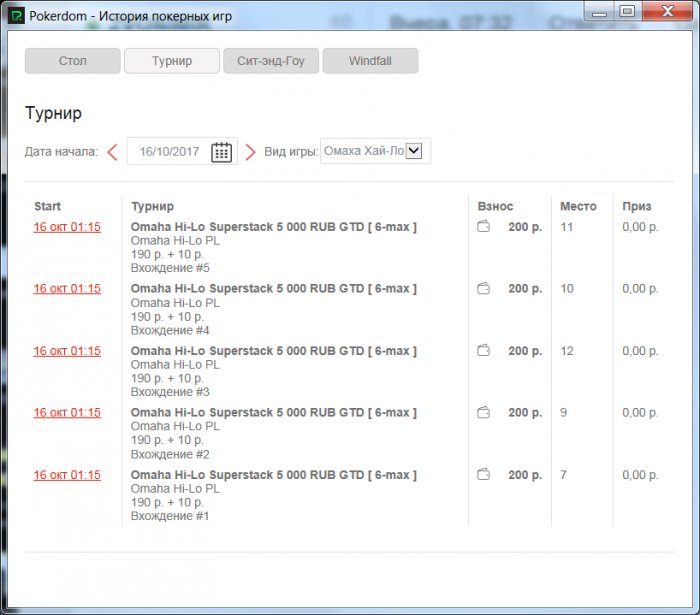Screen dimensions: 700x615
Task: Click wallet icon for entry #2 buy-in
Action: (484, 413)
